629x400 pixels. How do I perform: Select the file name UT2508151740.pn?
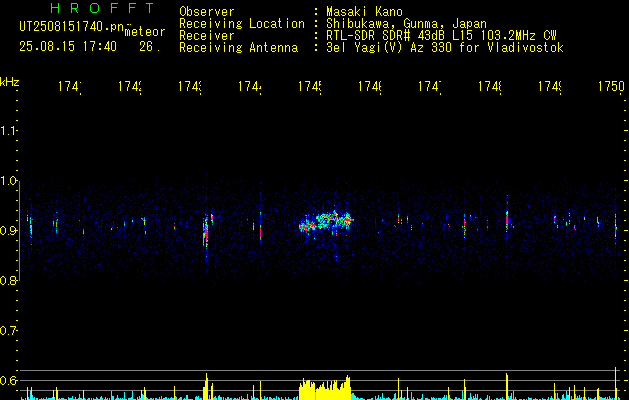72,27
